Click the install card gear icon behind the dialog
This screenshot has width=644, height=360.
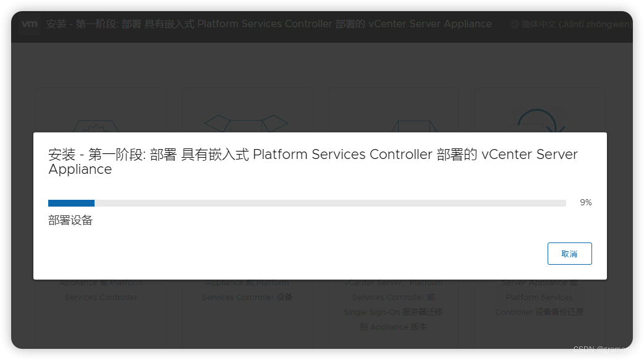coord(96,126)
